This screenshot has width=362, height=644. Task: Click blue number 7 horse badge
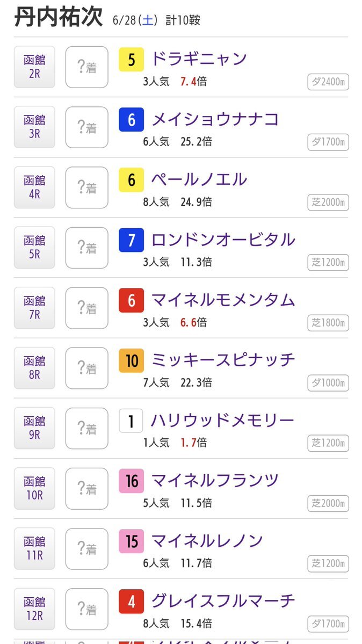pyautogui.click(x=132, y=240)
